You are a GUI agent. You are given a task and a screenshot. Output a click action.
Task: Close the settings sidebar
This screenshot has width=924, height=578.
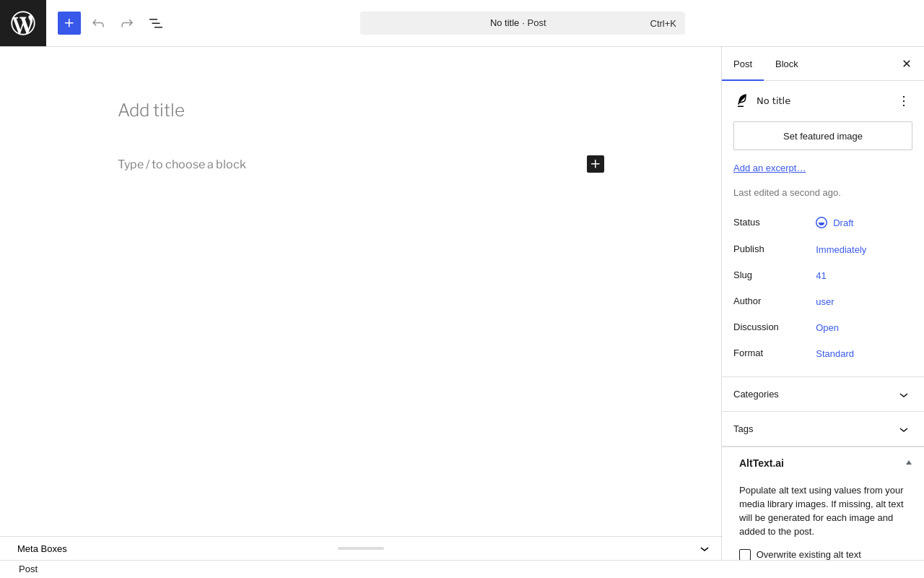click(x=907, y=64)
